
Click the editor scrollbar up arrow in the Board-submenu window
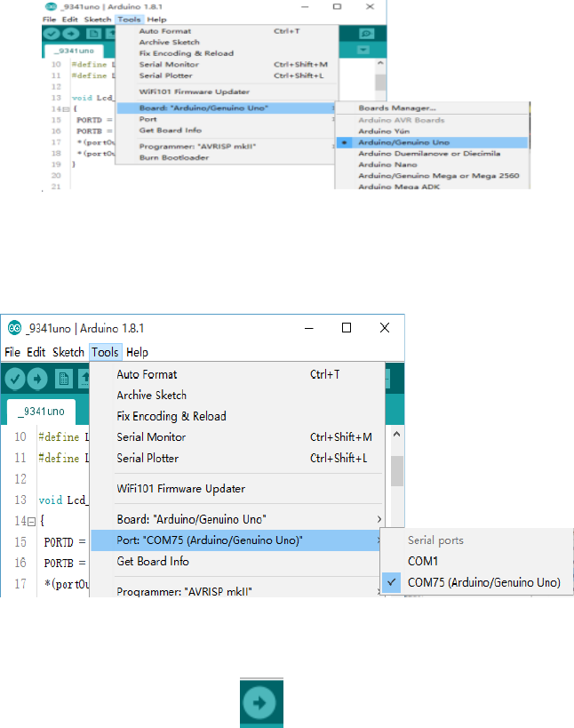[380, 63]
